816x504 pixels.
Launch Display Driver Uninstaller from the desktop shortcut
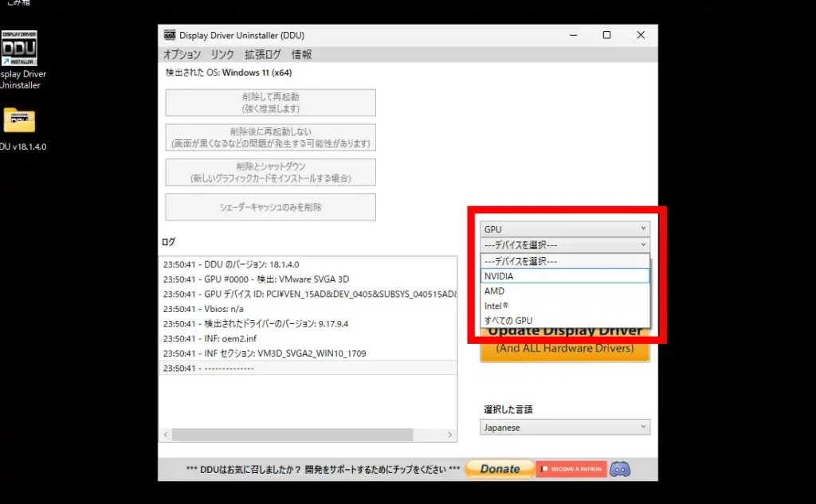tap(18, 48)
